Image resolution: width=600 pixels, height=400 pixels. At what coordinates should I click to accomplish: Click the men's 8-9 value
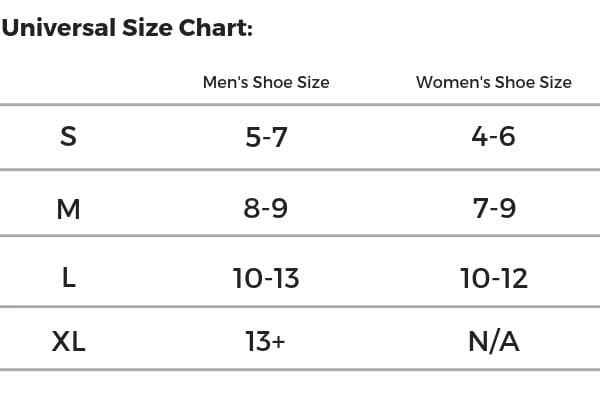point(266,209)
